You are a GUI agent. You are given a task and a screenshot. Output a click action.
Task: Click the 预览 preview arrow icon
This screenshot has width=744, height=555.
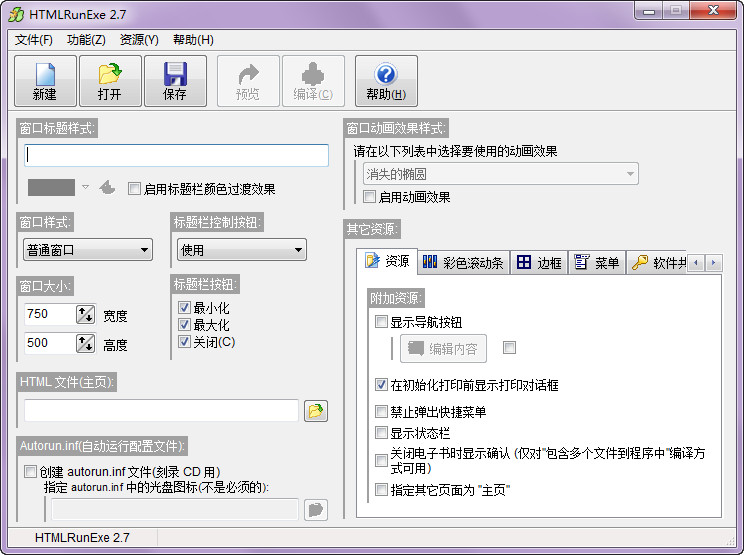click(x=248, y=81)
